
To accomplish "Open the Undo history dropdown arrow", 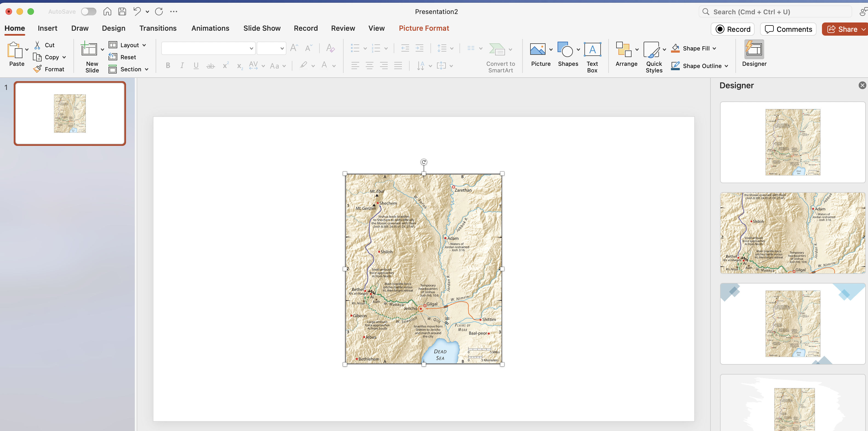I will coord(147,12).
